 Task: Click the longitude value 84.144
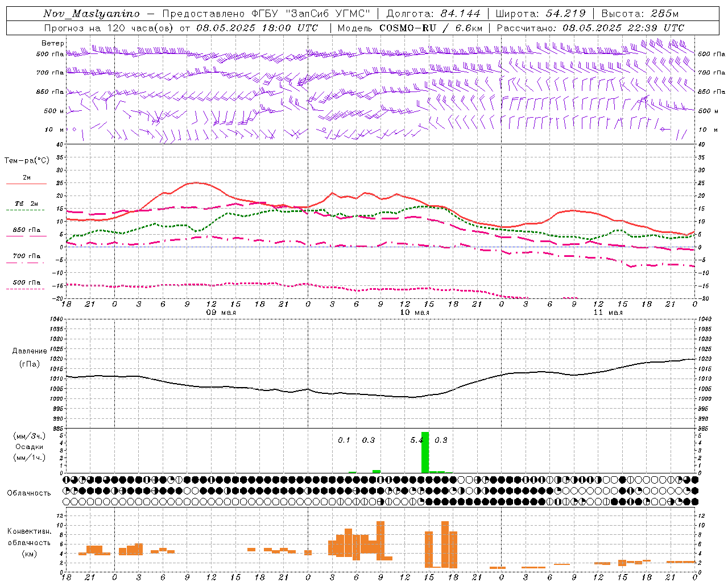tap(460, 14)
